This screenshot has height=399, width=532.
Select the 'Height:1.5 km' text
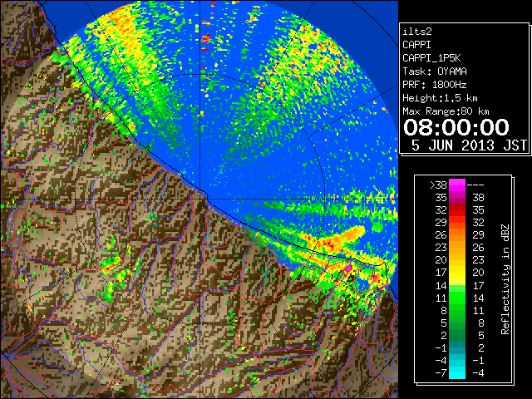(x=440, y=98)
